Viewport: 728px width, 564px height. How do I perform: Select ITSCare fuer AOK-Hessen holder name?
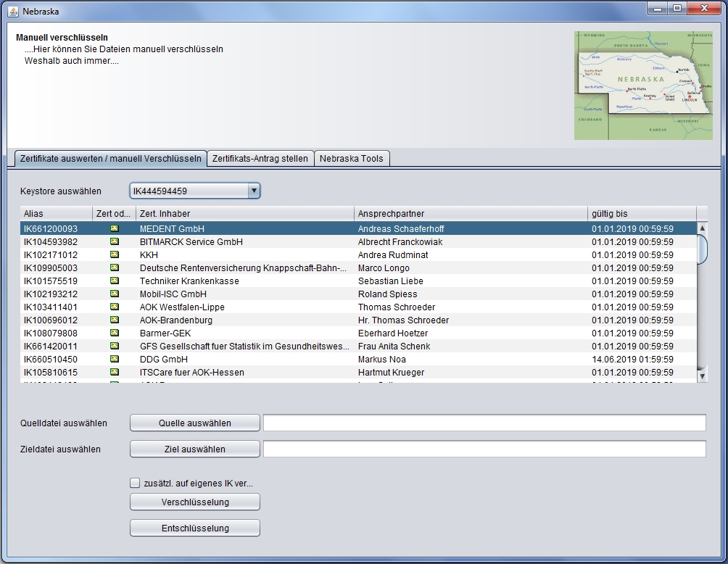[x=191, y=373]
